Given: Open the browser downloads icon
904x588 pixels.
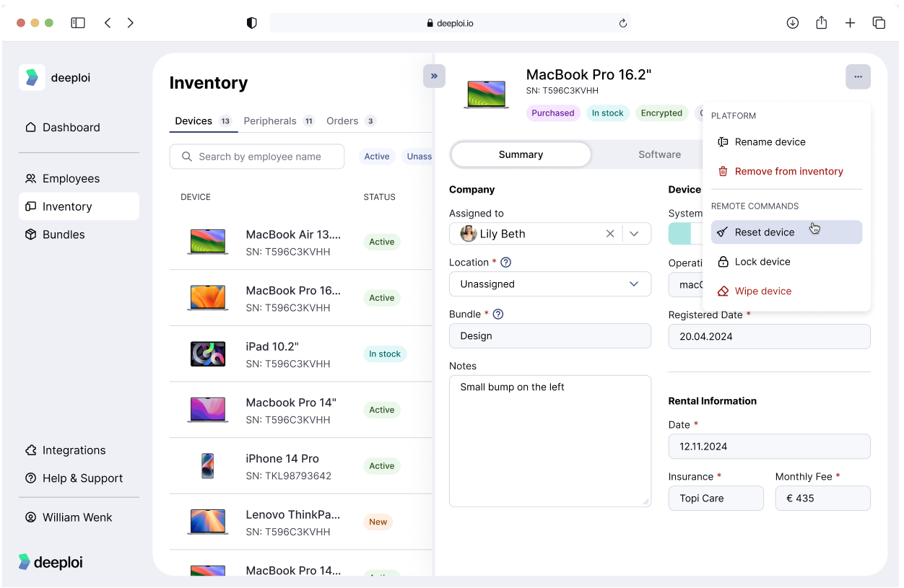Looking at the screenshot, I should (x=793, y=23).
